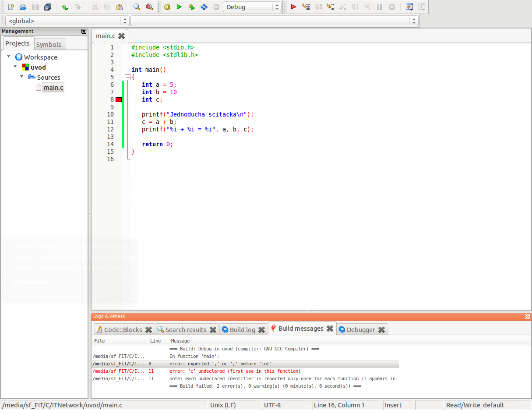Toggle the breakpoint marker on line 8
The image size is (532, 410).
click(x=118, y=99)
